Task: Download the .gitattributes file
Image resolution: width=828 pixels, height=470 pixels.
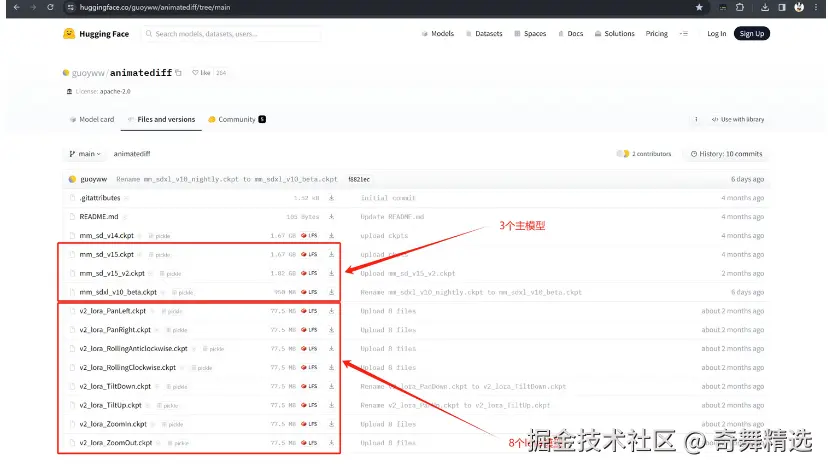Action: tap(331, 198)
